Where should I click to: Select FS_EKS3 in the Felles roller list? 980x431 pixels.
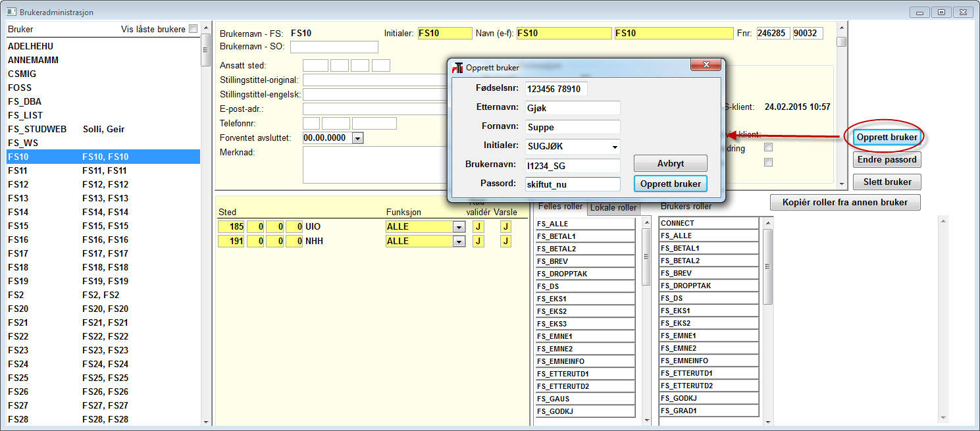[x=585, y=324]
